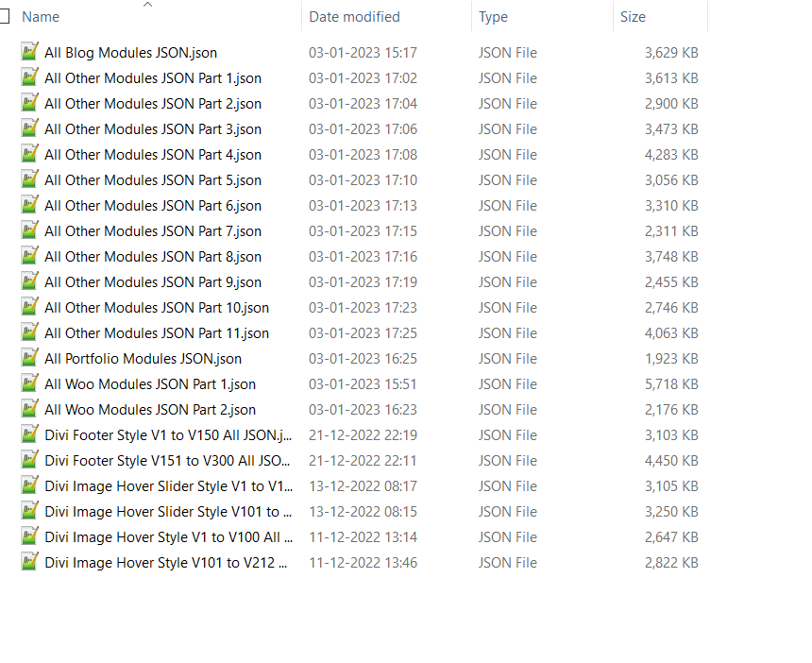Viewport: 812px width, 663px height.
Task: Click icon of Divi Footer Style V1 to V150
Action: click(30, 435)
